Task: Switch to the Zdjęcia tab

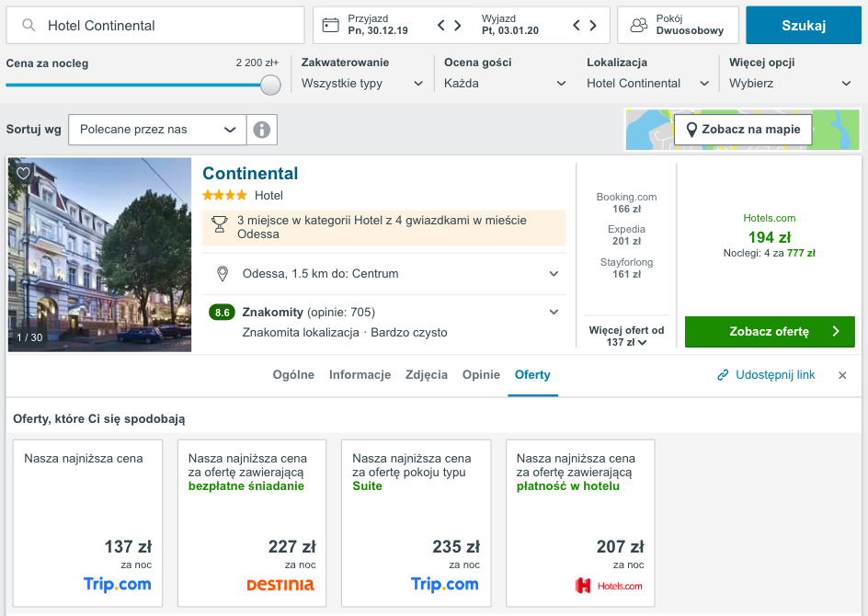Action: click(427, 375)
